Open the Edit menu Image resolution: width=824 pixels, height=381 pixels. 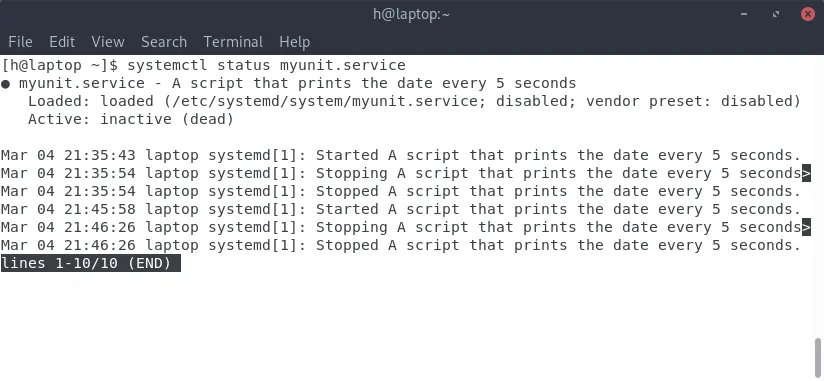(62, 42)
